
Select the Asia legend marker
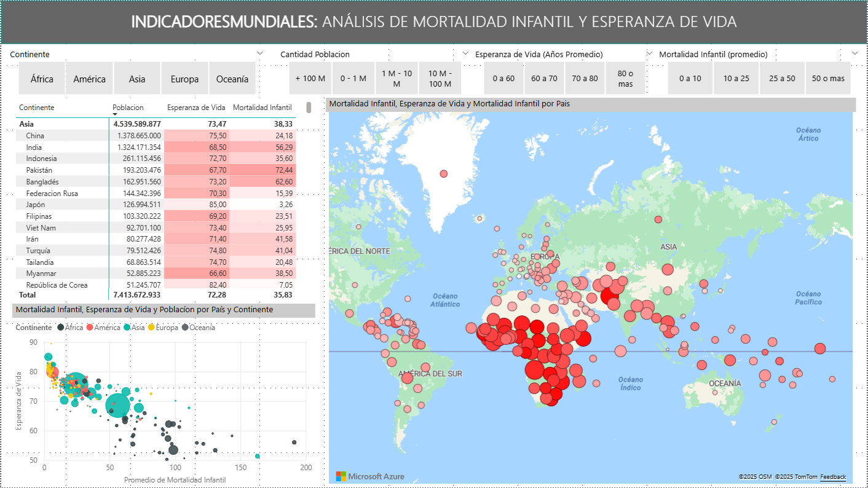click(x=128, y=328)
